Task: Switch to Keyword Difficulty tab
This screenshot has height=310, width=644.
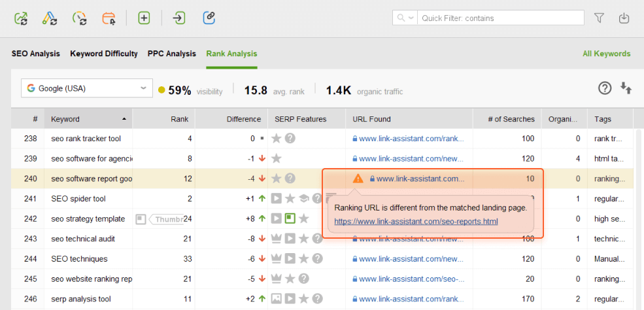Action: click(104, 54)
